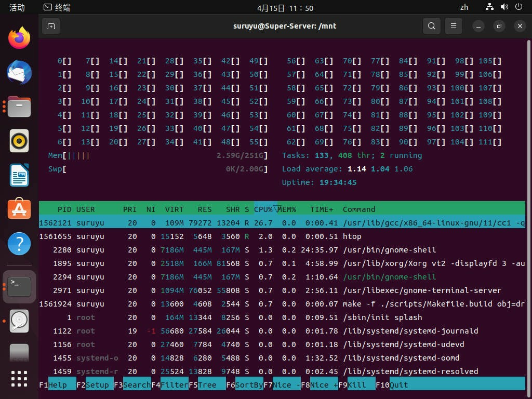The height and width of the screenshot is (399, 532).
Task: Open a new terminal tab icon
Action: [51, 26]
